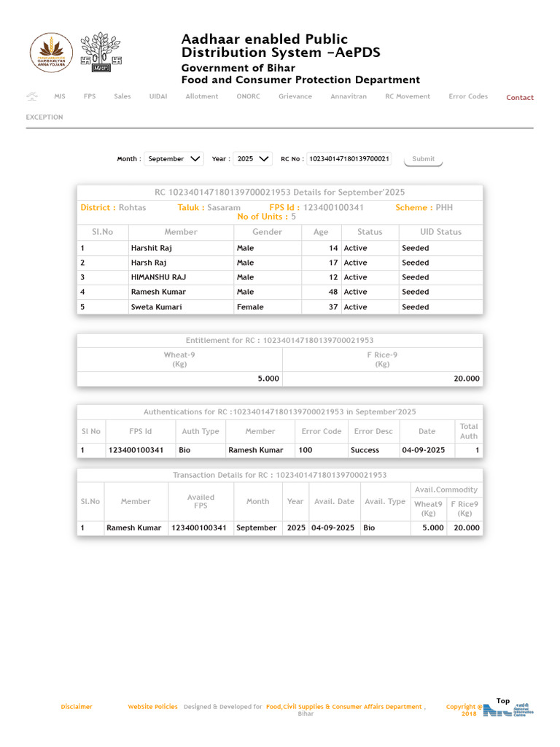
Task: Click Availed FPS 123400100341 in transactions
Action: pyautogui.click(x=198, y=528)
